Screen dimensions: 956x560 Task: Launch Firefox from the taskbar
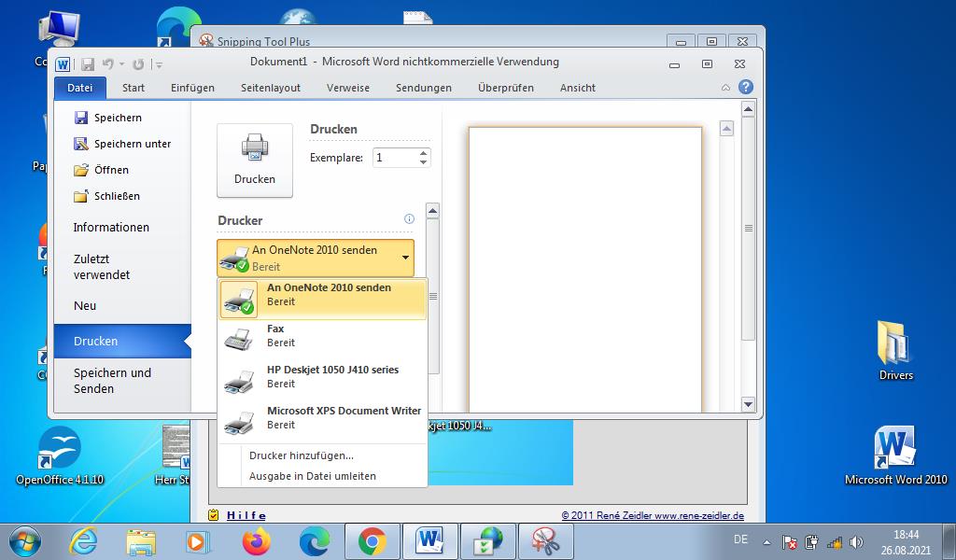pos(256,541)
